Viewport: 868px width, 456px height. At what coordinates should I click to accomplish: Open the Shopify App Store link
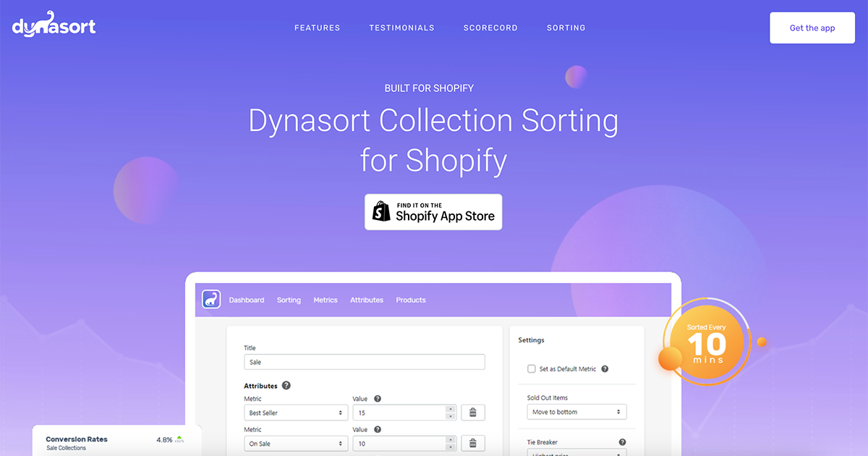point(433,211)
